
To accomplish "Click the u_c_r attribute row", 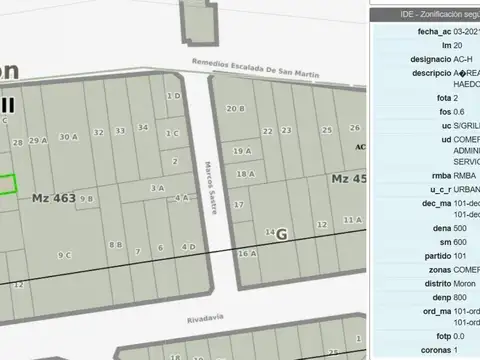I will pos(427,190).
